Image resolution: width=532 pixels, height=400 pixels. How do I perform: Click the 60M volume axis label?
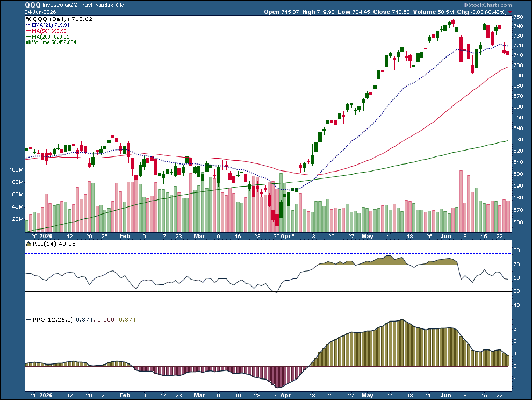point(18,195)
